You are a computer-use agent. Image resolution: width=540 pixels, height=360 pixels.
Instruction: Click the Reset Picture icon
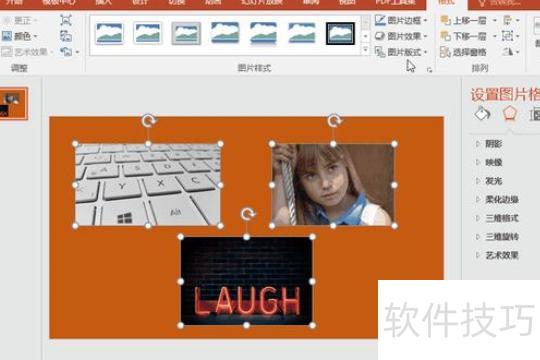click(66, 52)
